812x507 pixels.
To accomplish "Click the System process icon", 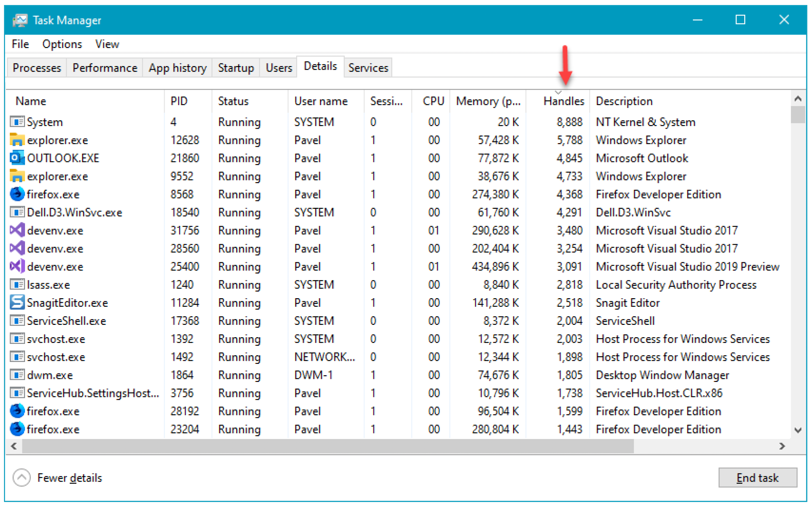I will click(x=17, y=122).
